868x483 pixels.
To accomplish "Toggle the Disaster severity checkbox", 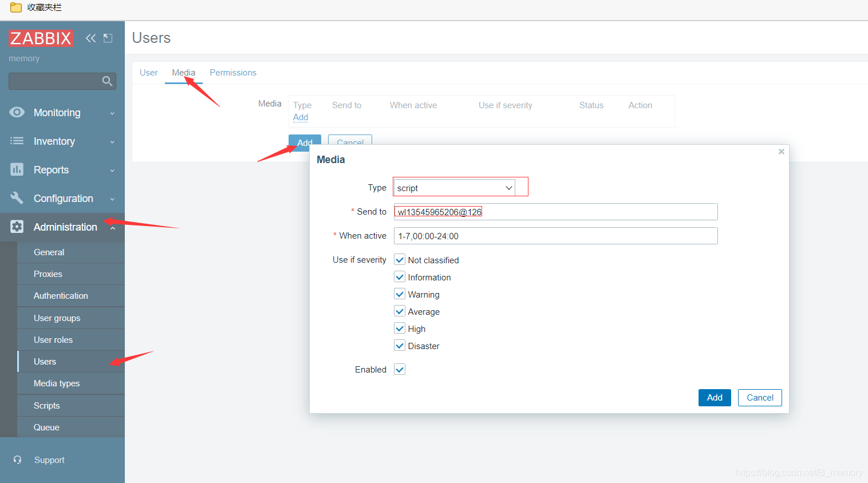I will coord(400,346).
